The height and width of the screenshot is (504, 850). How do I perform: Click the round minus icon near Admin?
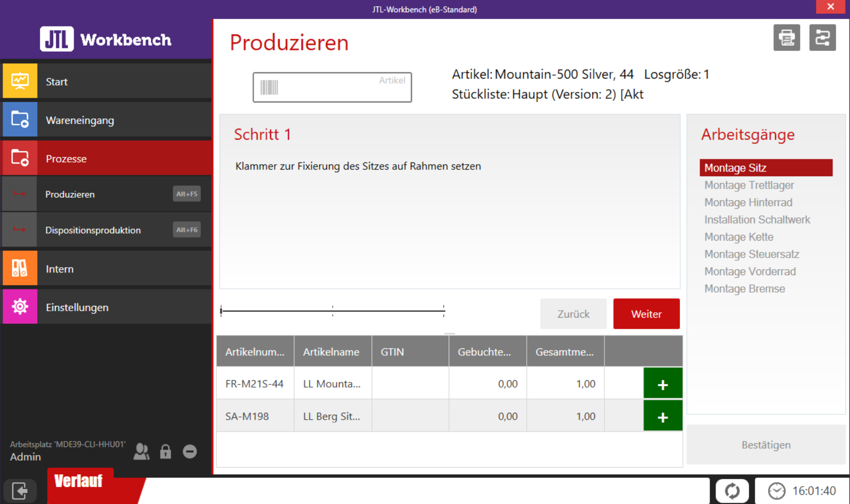coord(190,451)
